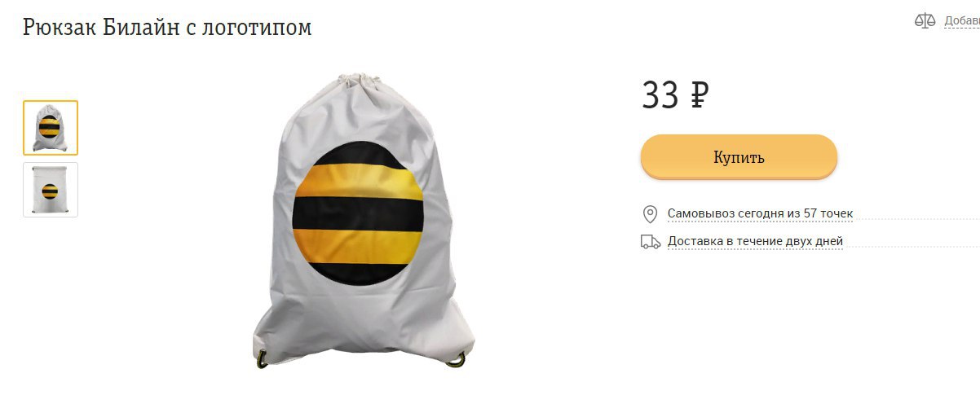Open the truncated "Добав…" compare link
The width and height of the screenshot is (980, 395).
click(962, 21)
